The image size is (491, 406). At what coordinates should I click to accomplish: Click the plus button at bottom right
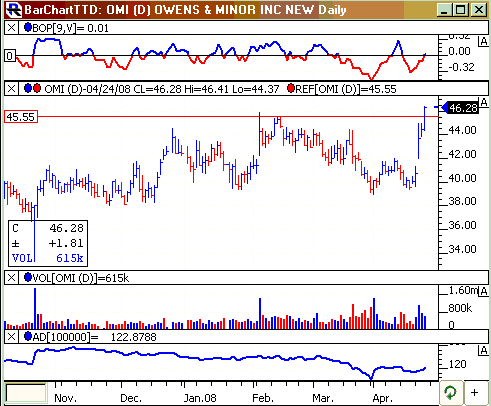pos(475,393)
